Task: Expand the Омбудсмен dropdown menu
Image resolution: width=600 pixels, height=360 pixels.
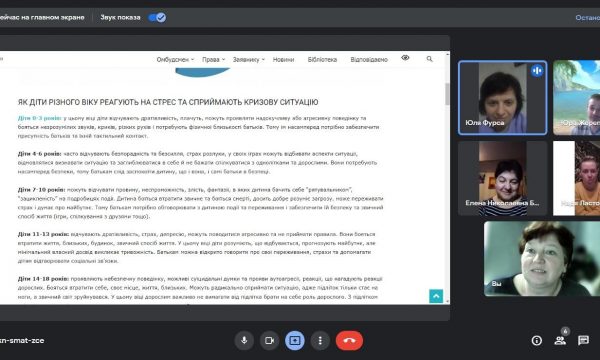Action: 175,60
